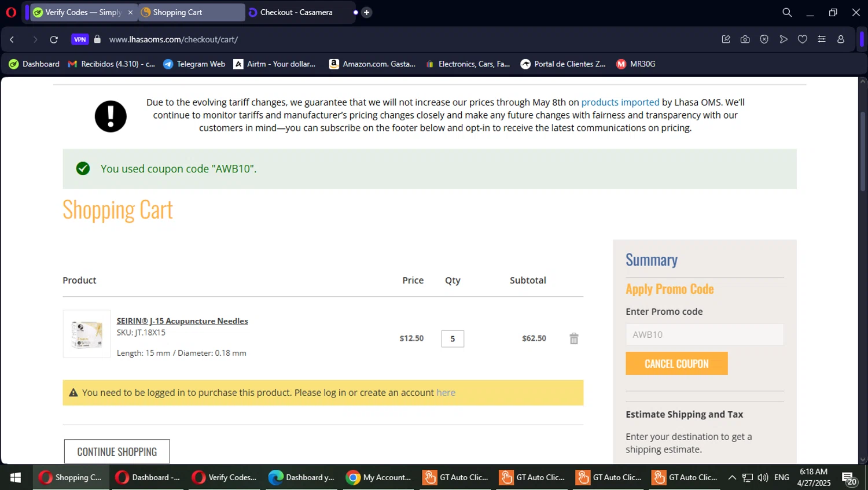Open the tab search magnifier
The image size is (868, 490).
[787, 12]
